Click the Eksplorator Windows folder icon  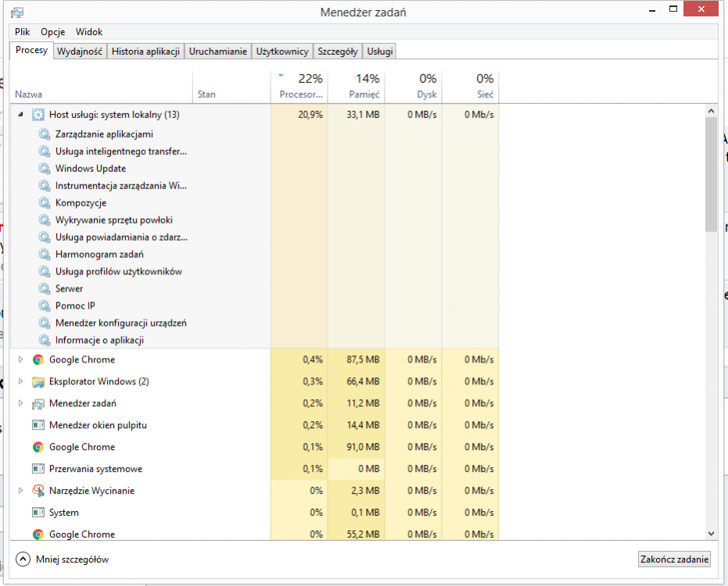tap(38, 381)
